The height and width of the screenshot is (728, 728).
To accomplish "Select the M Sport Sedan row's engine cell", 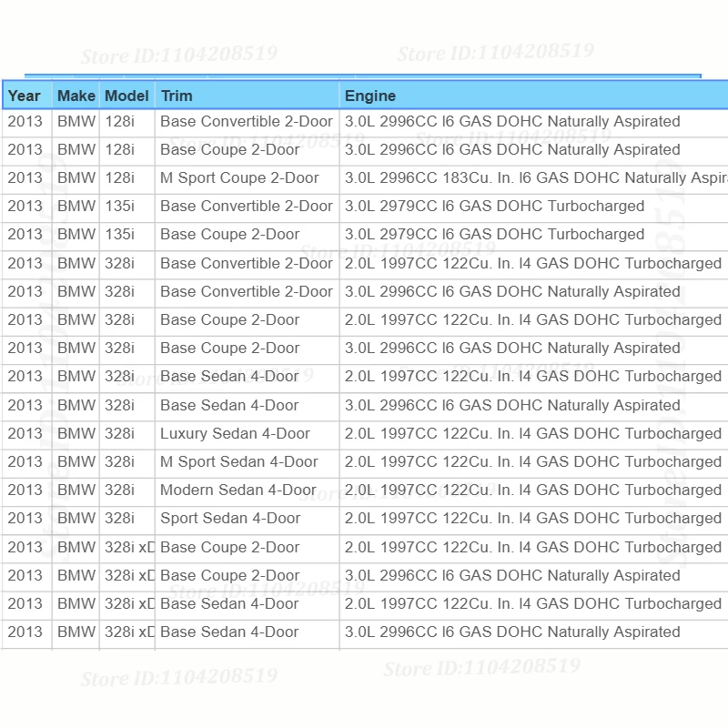I will pos(533,462).
